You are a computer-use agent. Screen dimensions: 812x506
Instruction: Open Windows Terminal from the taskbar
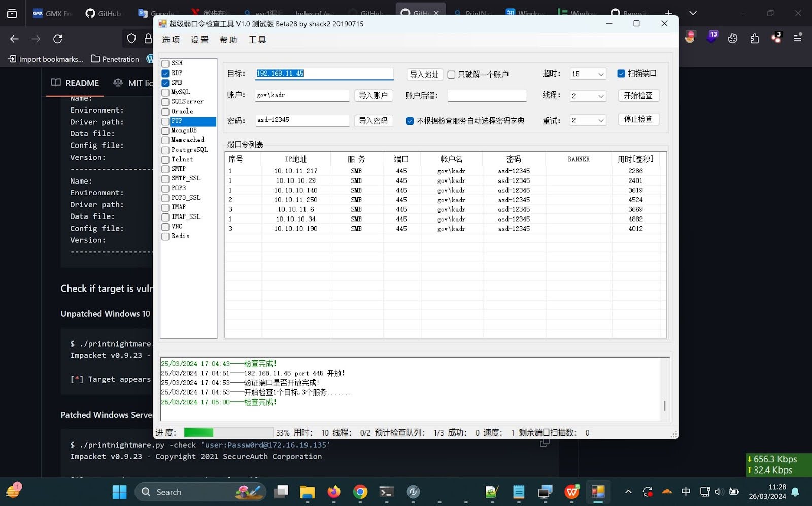click(x=386, y=492)
